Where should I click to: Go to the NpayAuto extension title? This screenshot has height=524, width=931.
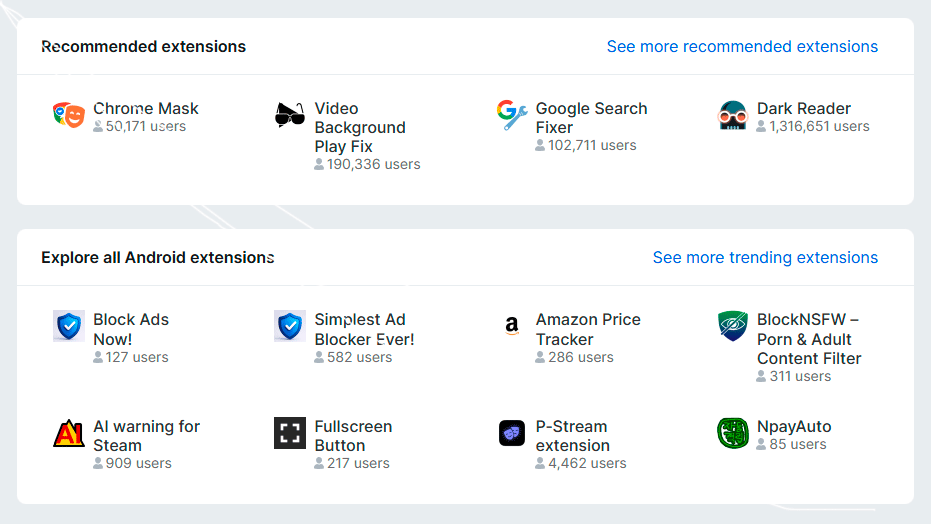pos(794,426)
